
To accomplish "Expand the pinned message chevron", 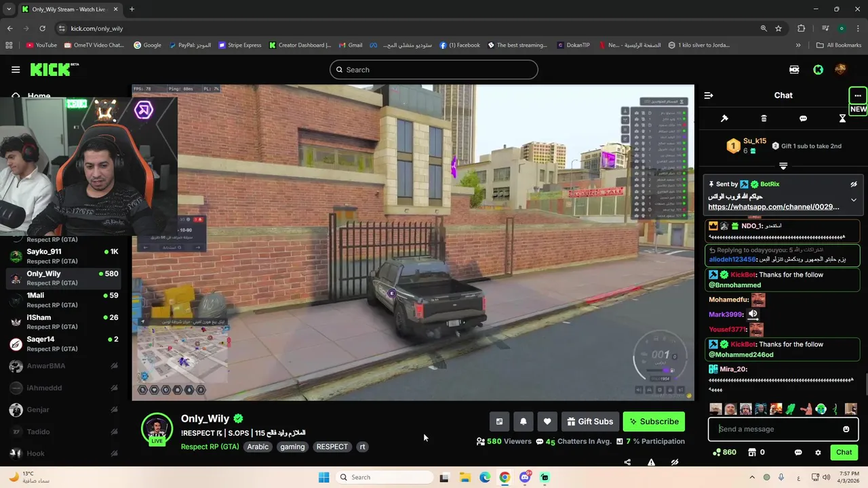I will 854,200.
